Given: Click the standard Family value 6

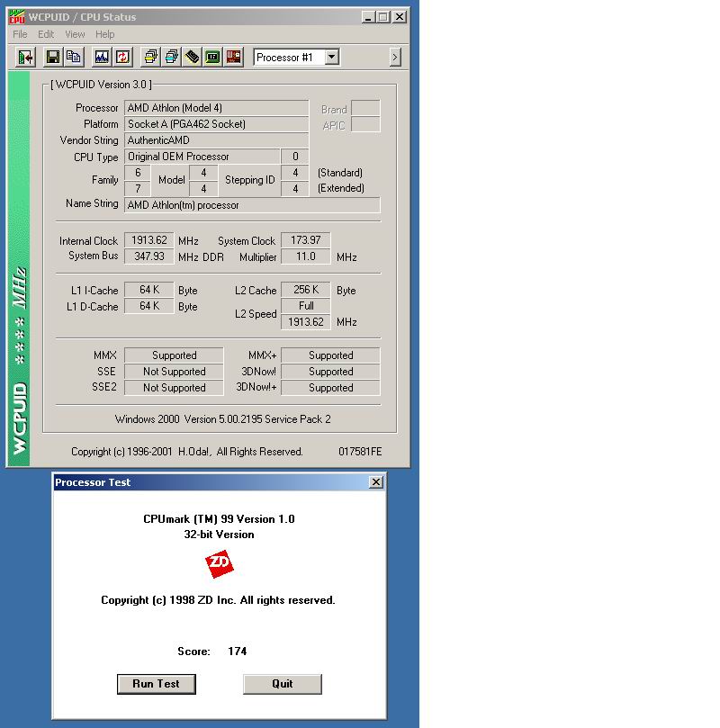Looking at the screenshot, I should [138, 173].
